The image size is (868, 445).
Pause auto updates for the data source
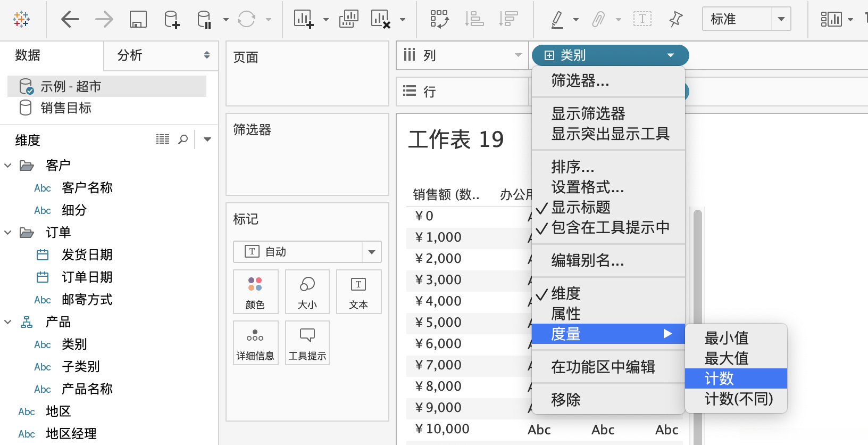204,20
